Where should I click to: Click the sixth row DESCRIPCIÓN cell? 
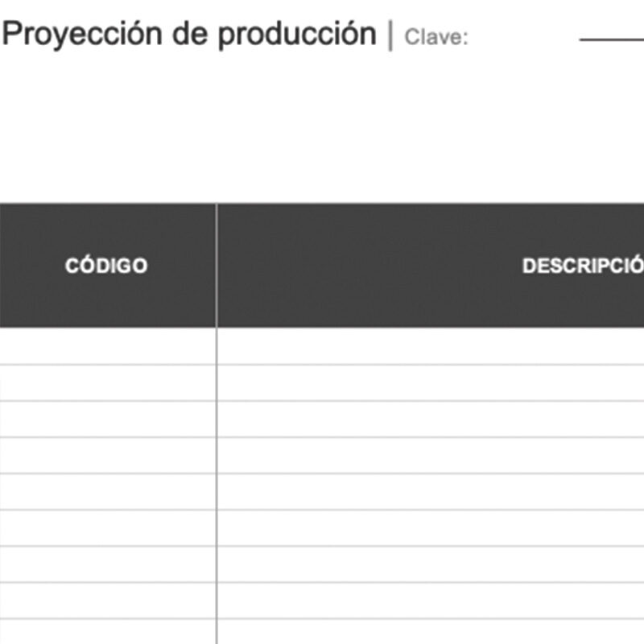coord(431,527)
